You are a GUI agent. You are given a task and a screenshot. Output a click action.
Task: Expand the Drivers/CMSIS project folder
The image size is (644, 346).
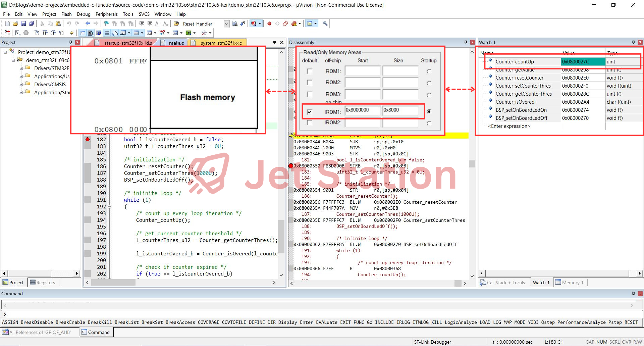point(21,85)
